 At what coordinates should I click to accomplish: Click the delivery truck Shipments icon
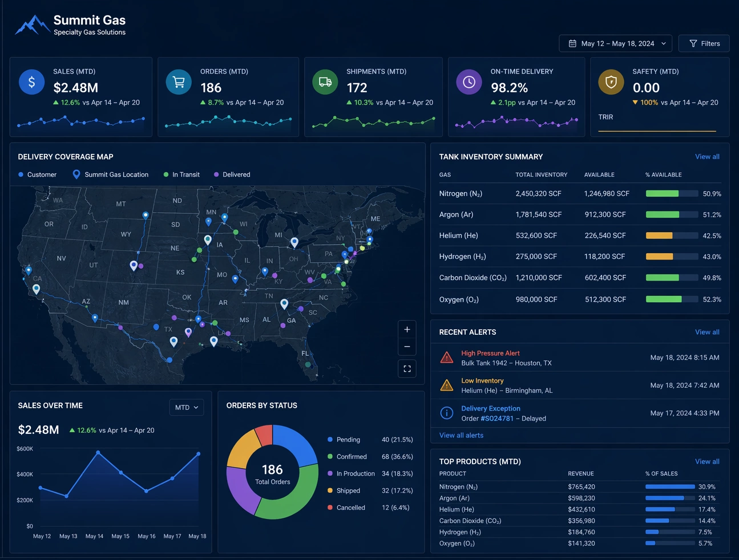(x=325, y=82)
